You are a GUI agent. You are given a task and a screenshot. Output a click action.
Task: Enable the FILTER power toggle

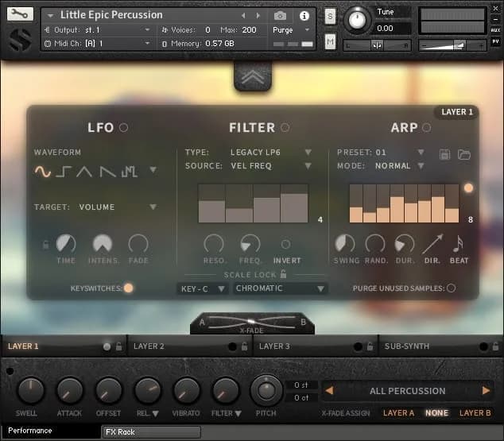[285, 127]
